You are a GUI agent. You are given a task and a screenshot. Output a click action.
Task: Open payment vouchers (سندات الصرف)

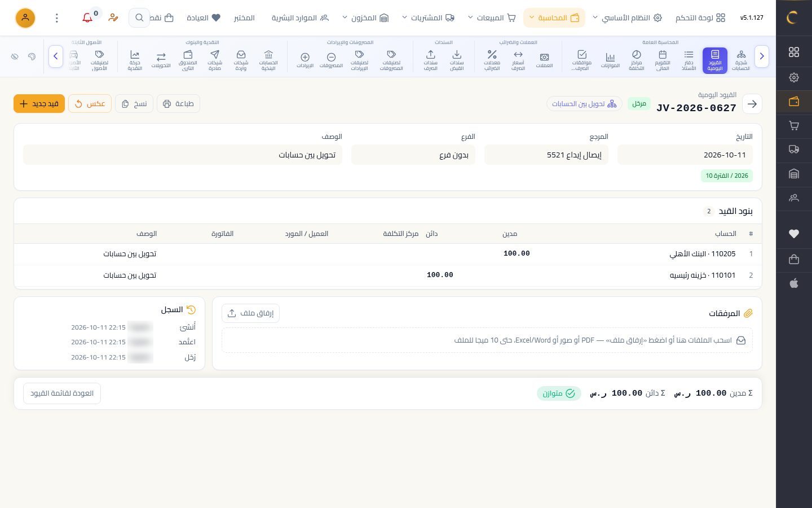tap(430, 60)
